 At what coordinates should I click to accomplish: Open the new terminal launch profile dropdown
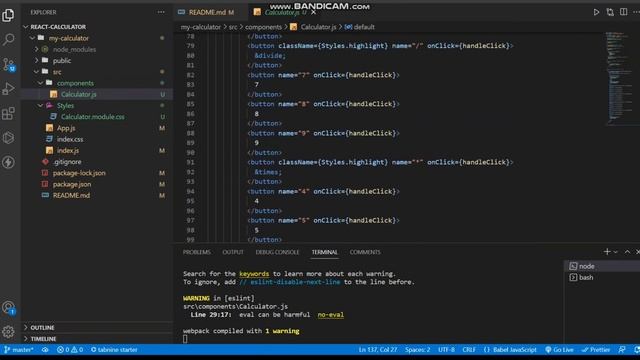[616, 252]
